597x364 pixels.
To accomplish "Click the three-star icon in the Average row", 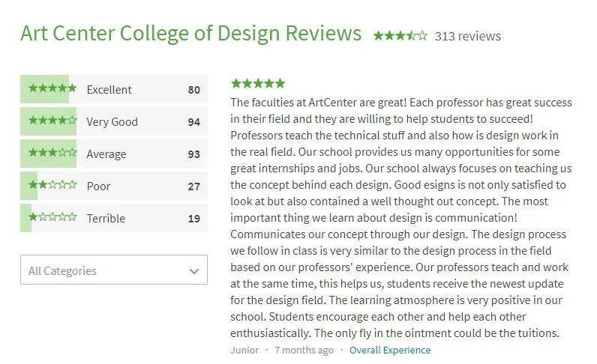I will (x=52, y=154).
